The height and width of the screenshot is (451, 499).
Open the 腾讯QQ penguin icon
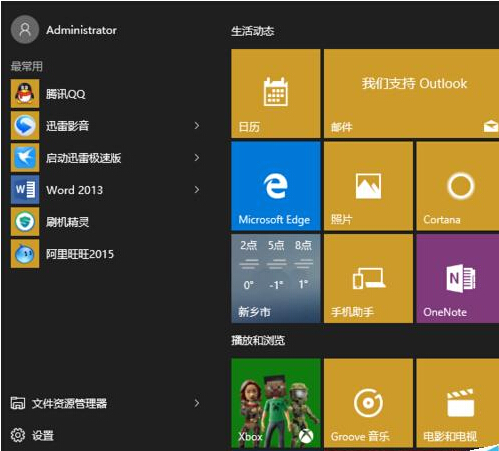point(25,94)
